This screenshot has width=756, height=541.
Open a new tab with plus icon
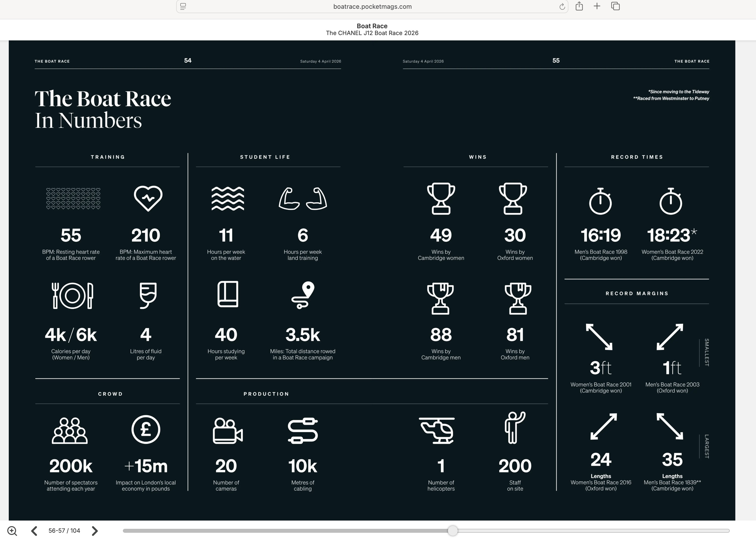(x=597, y=6)
